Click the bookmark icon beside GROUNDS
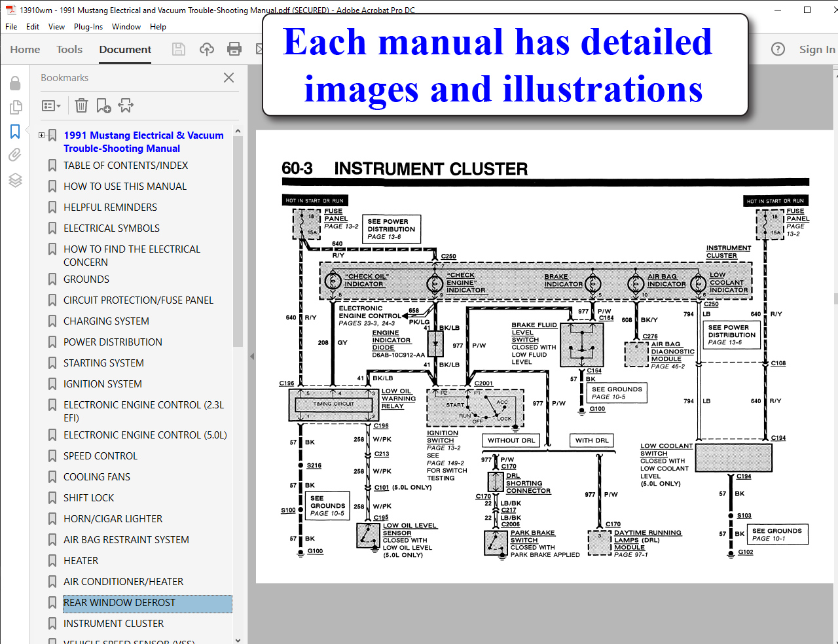 (52, 279)
